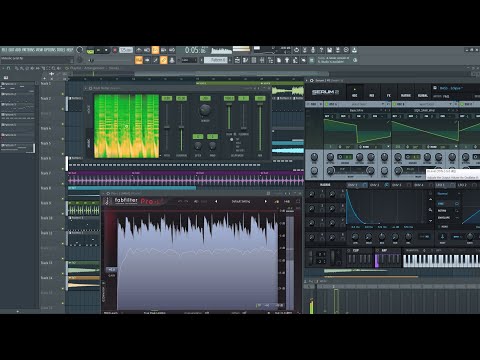This screenshot has width=480, height=360.
Task: Open the Channel rack view icon
Action: (254, 60)
